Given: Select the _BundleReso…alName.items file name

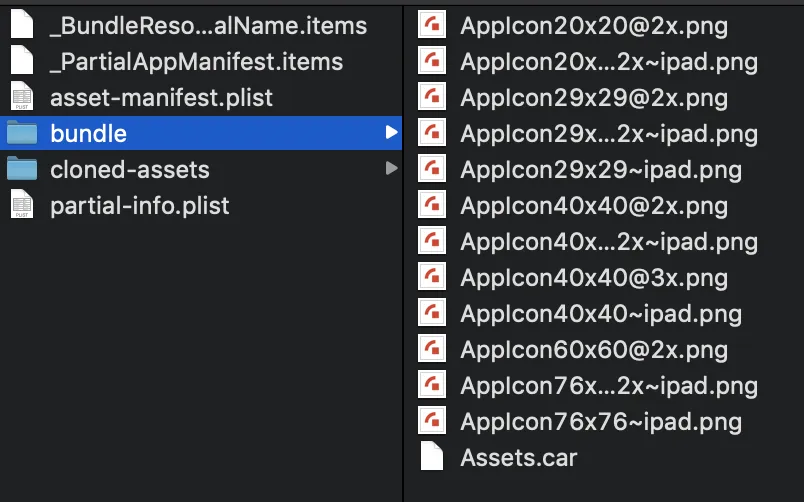Looking at the screenshot, I should tap(208, 26).
